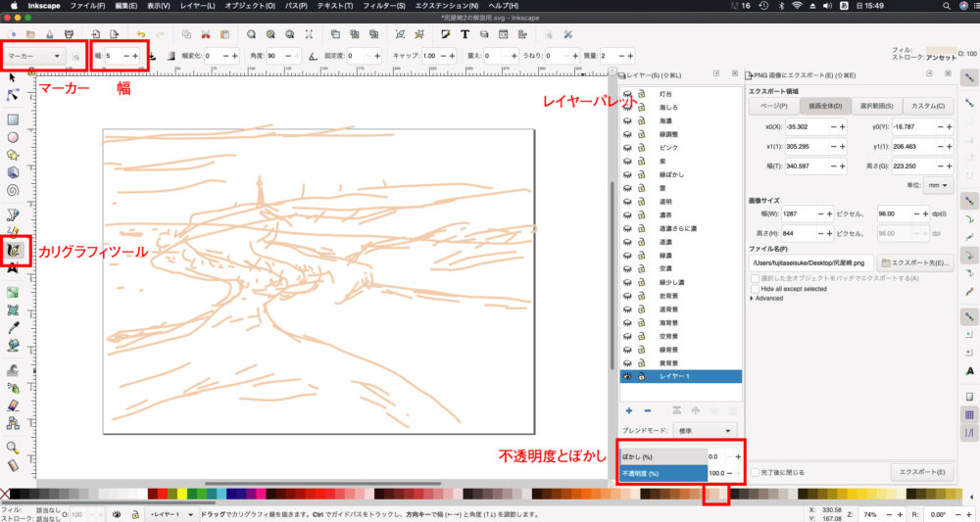Click the Text tool icon in top toolbar
This screenshot has width=980, height=522.
(x=464, y=34)
